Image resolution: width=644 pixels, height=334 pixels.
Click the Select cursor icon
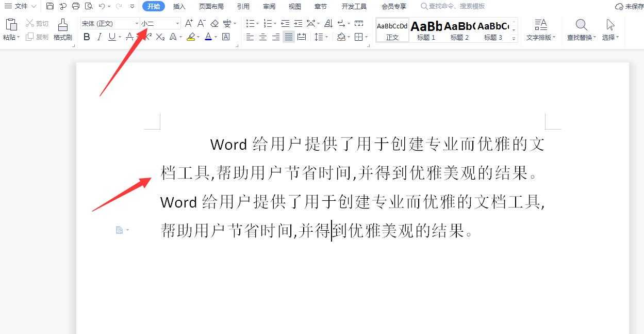pos(610,25)
